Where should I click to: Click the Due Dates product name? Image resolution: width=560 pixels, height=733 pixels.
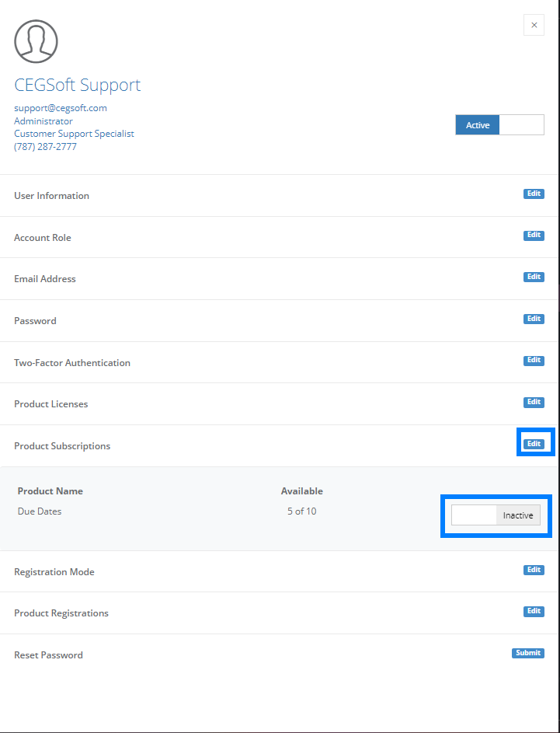40,511
